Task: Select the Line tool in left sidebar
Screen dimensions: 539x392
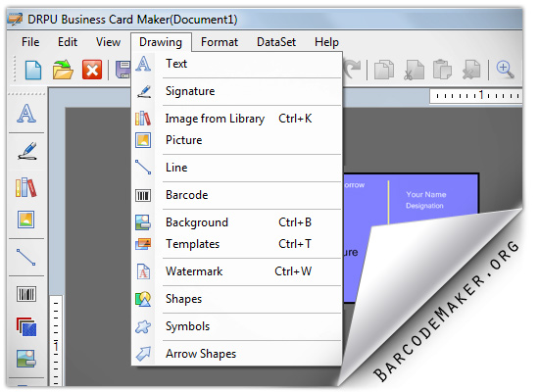Action: 25,257
